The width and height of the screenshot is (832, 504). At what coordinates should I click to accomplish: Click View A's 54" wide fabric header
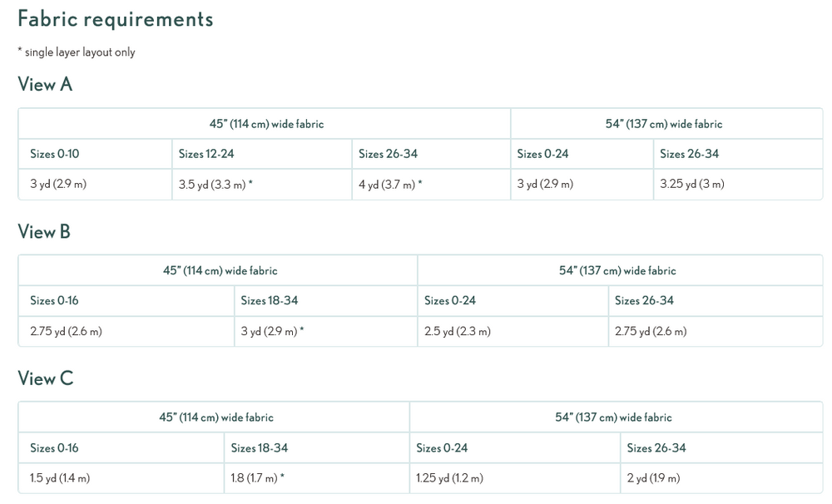(664, 124)
